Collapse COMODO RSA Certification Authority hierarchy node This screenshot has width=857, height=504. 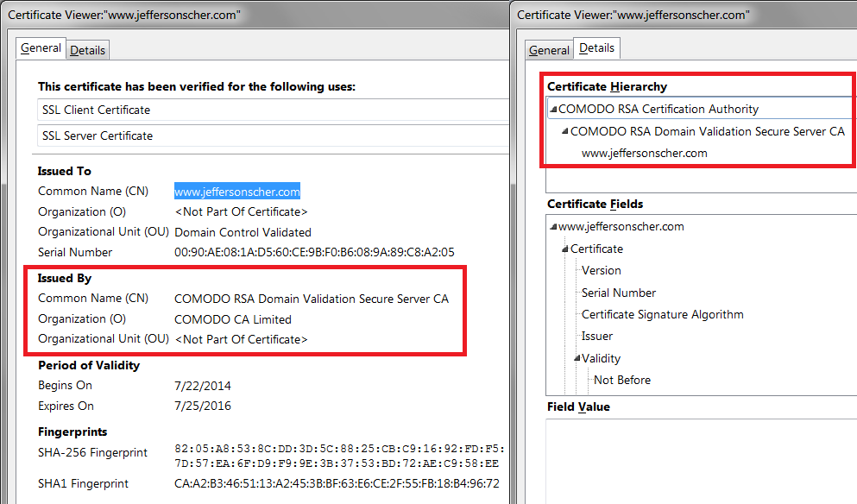[x=553, y=110]
